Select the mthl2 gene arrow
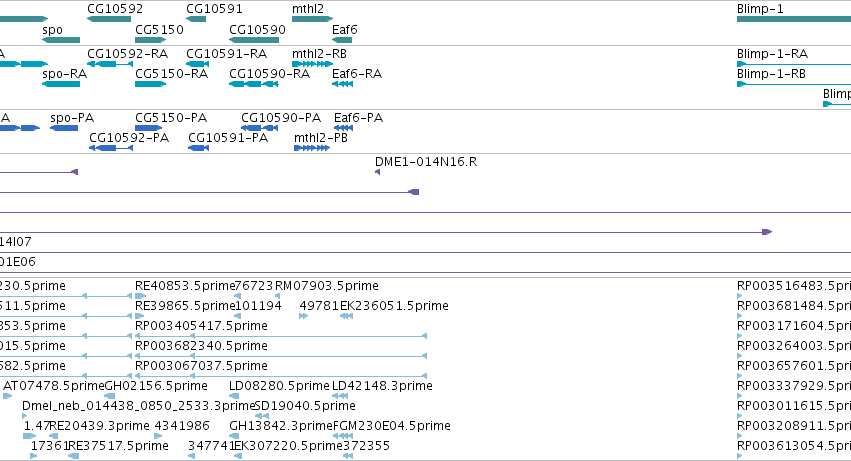The height and width of the screenshot is (461, 851). (x=312, y=19)
